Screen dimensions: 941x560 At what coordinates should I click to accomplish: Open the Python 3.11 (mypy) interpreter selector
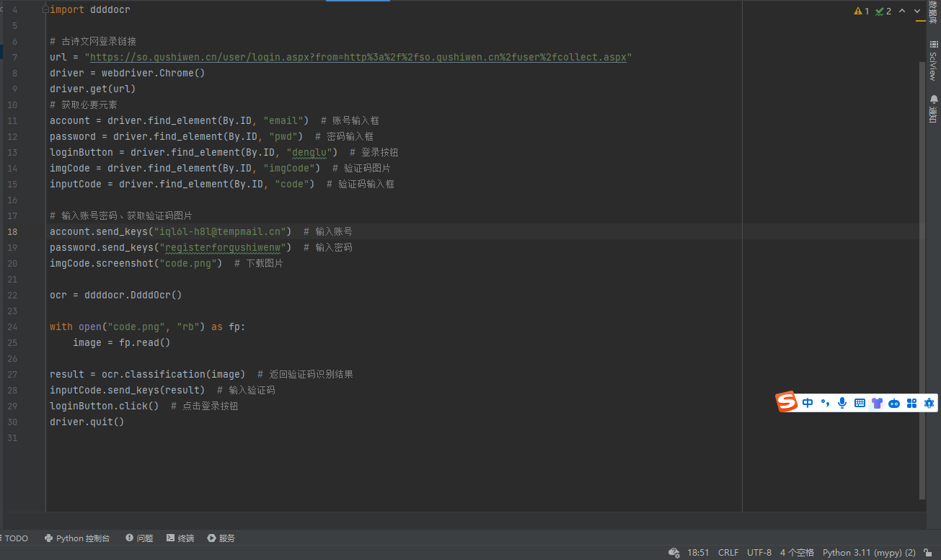[x=869, y=553]
